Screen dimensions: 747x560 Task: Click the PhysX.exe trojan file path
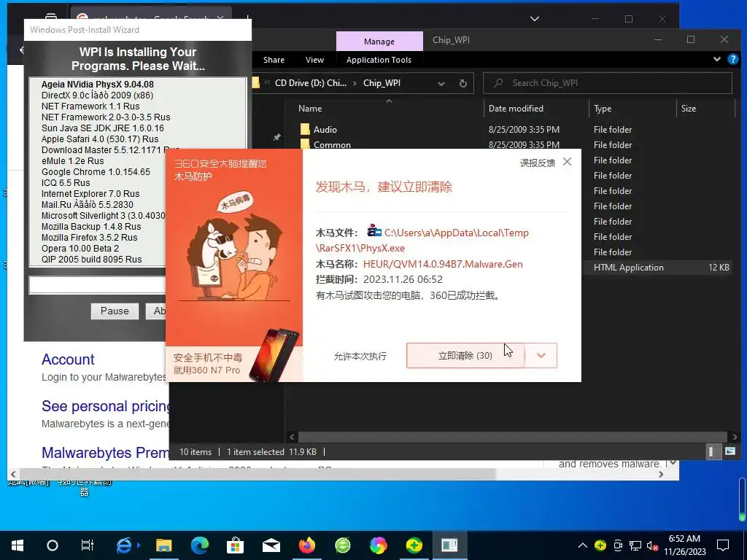(x=422, y=241)
